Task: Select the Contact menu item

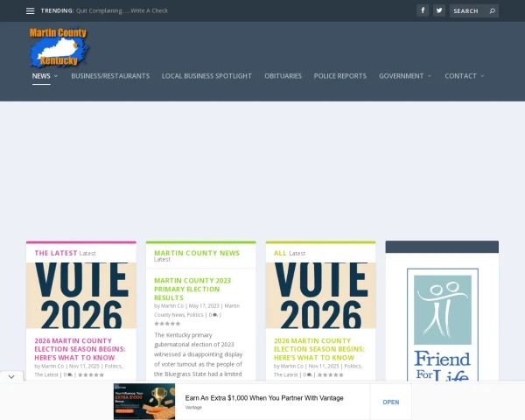Action: coord(460,76)
